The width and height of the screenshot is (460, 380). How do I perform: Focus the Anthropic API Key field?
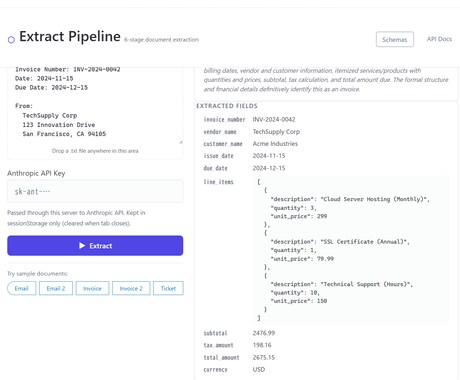coord(95,191)
